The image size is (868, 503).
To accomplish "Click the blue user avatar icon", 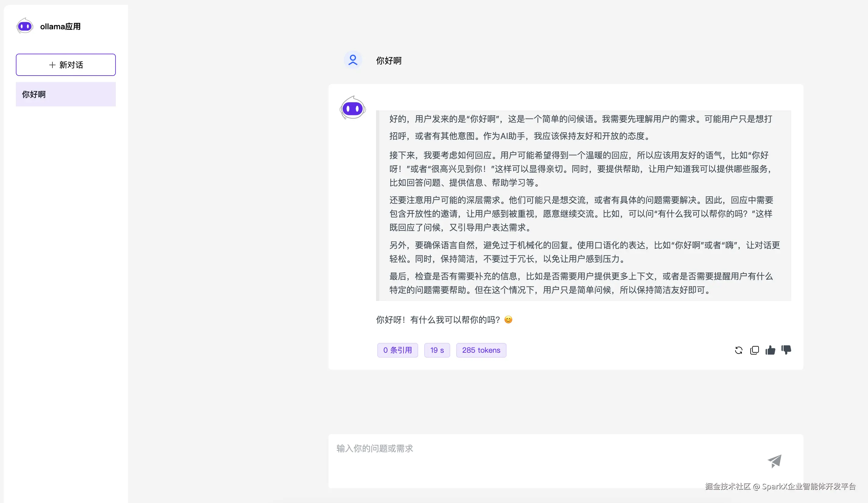I will point(353,60).
